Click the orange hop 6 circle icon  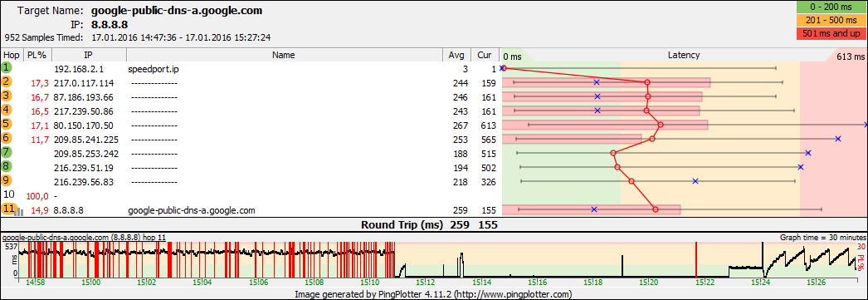point(7,139)
